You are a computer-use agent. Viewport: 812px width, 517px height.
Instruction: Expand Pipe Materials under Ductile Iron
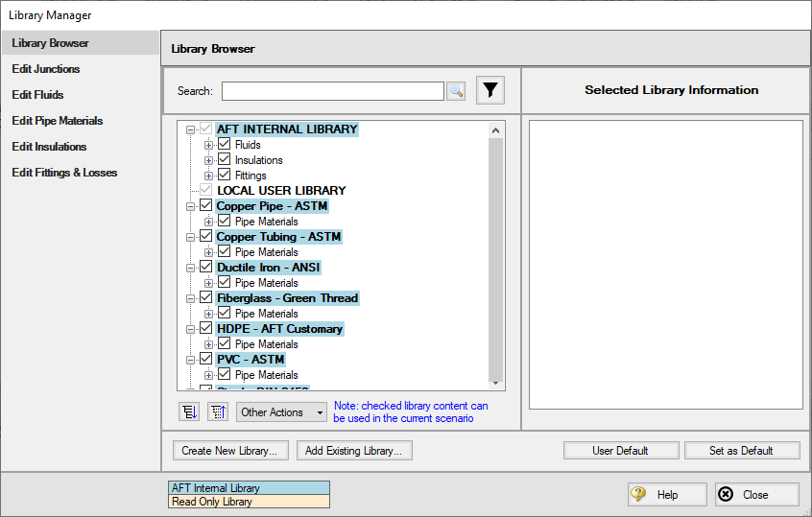pyautogui.click(x=208, y=283)
